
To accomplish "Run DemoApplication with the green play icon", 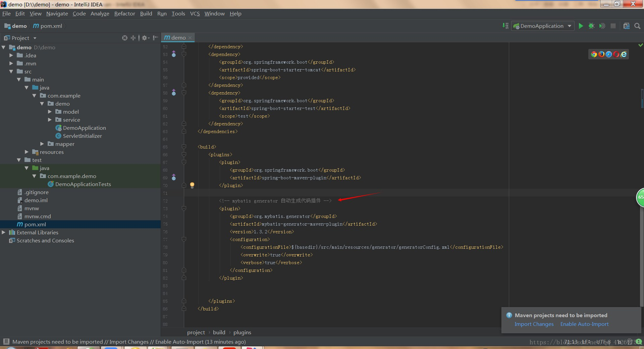I will pos(581,26).
